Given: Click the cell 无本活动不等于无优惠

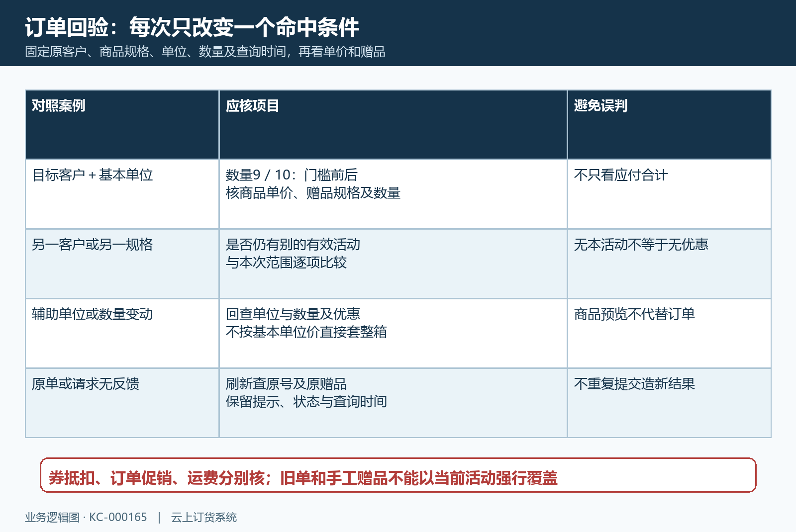Looking at the screenshot, I should (669, 264).
